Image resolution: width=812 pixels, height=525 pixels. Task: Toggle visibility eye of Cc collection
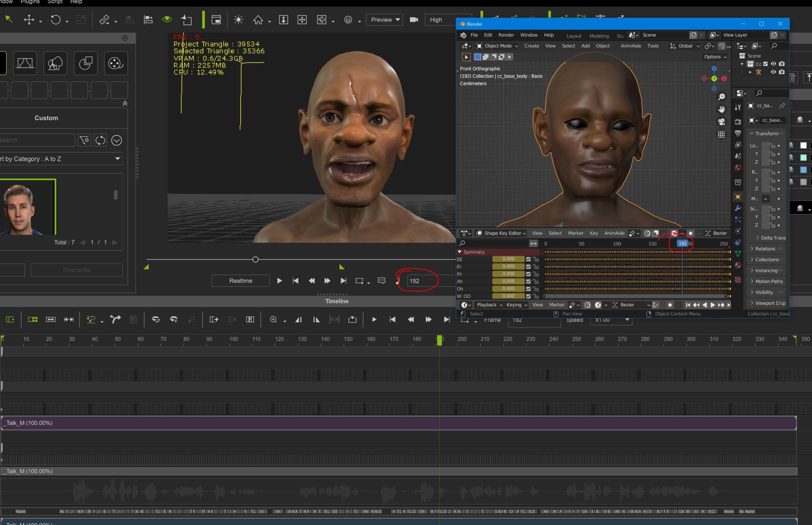(x=773, y=64)
